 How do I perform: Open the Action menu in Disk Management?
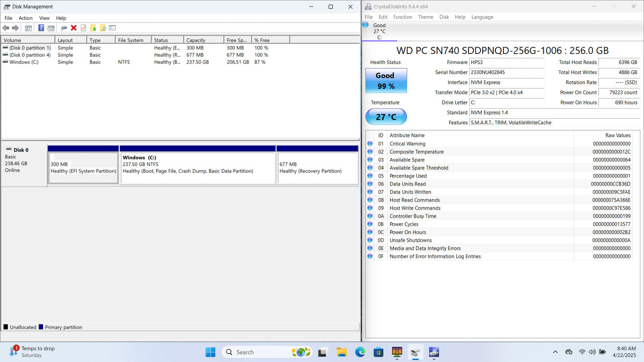pyautogui.click(x=25, y=18)
